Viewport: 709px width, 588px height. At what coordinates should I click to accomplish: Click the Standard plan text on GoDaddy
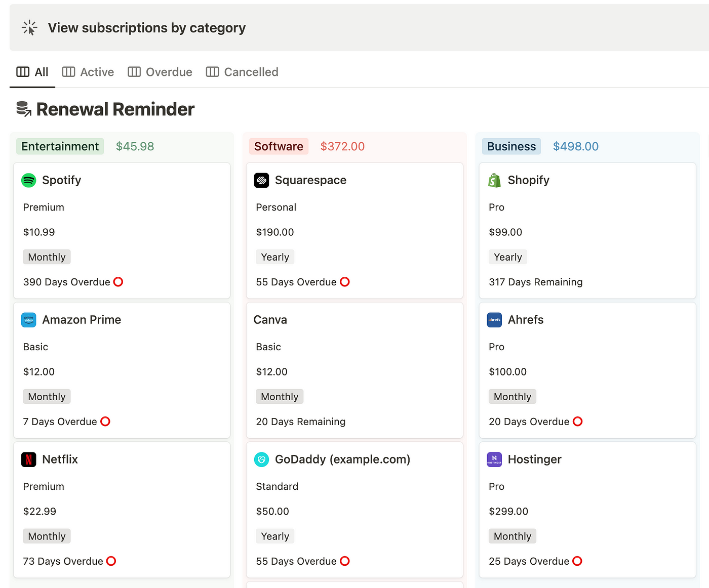point(277,486)
